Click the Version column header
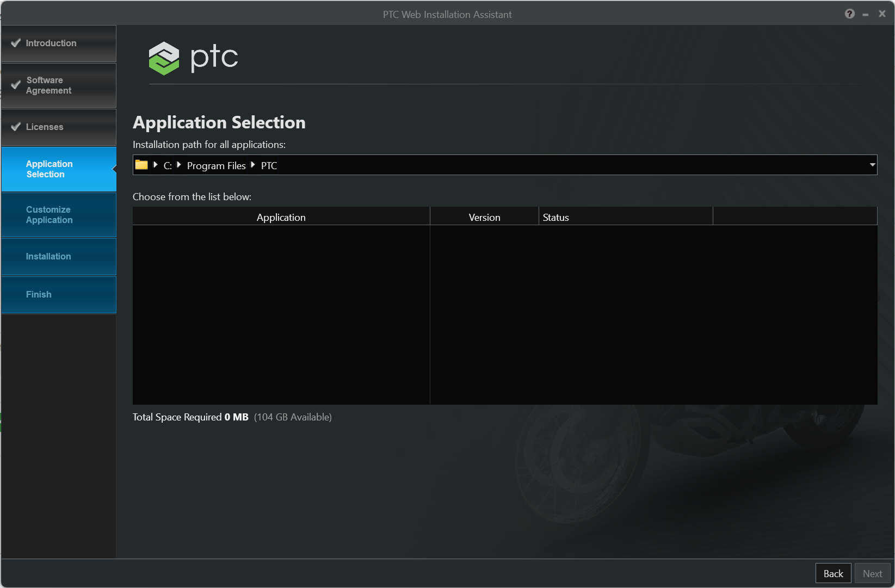 tap(484, 216)
